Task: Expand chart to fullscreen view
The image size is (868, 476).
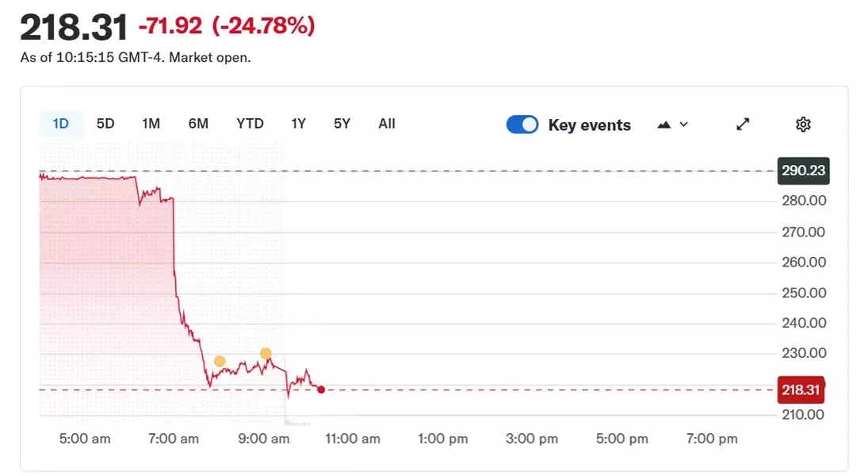Action: pyautogui.click(x=743, y=125)
